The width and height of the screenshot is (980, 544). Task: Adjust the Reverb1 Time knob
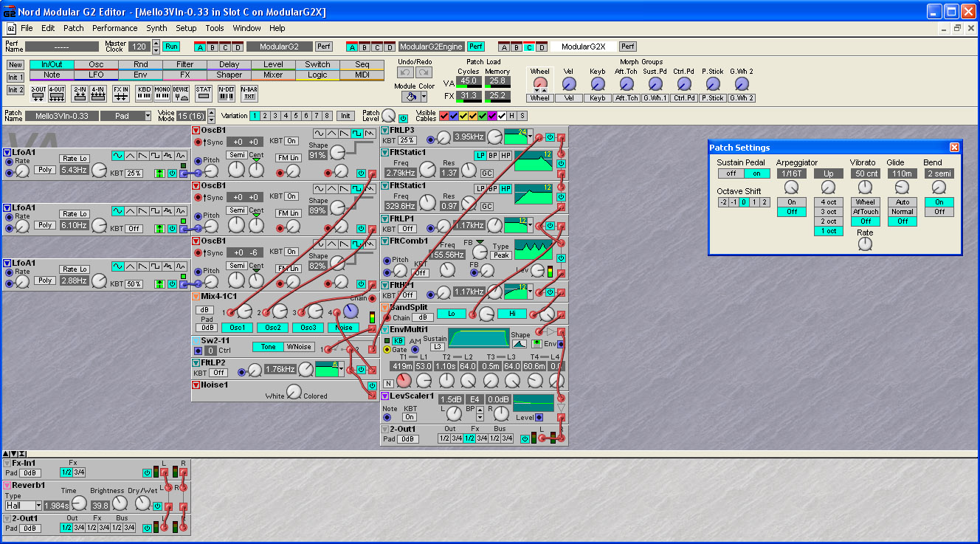[80, 505]
